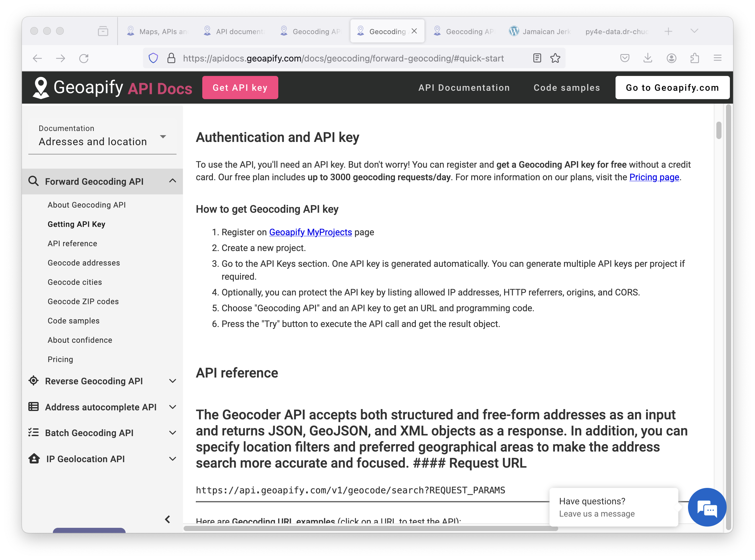Select About confidence in sidebar
Viewport: 755px width, 560px height.
pyautogui.click(x=80, y=340)
